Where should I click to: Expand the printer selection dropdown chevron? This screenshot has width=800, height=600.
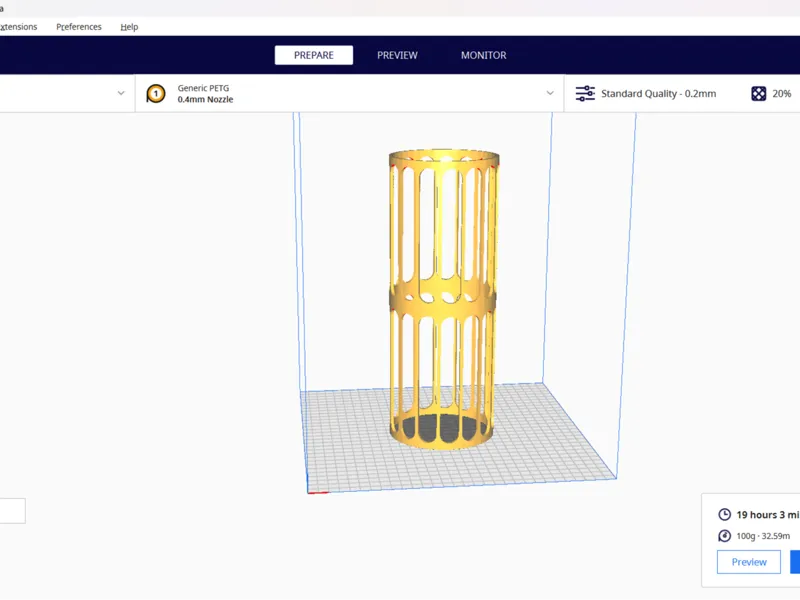tap(121, 93)
